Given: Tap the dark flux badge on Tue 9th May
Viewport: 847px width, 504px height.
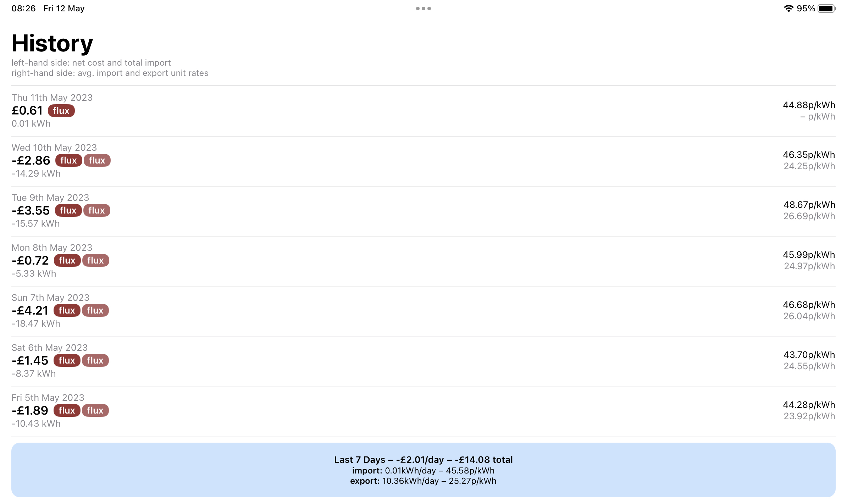Looking at the screenshot, I should [x=68, y=210].
